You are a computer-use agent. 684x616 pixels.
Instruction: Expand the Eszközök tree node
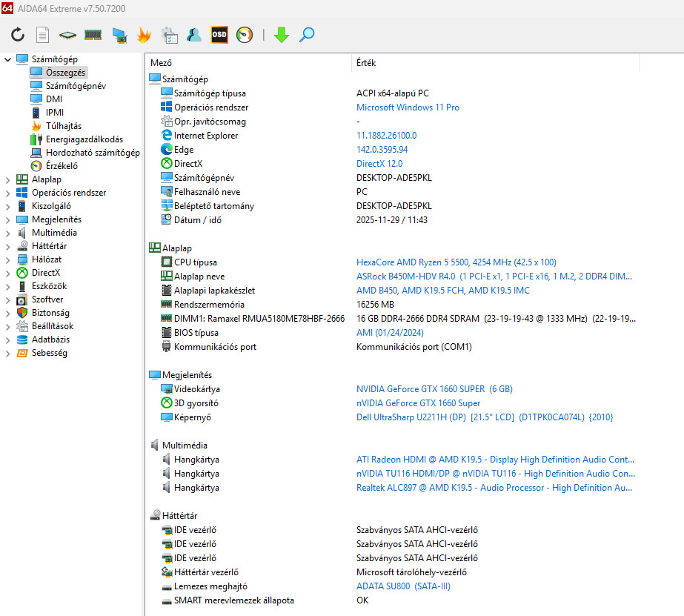7,287
